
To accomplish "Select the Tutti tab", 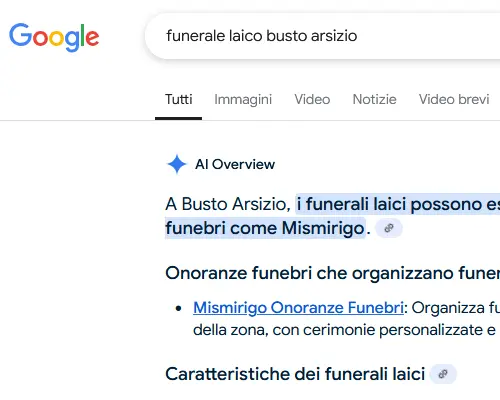I will 179,99.
